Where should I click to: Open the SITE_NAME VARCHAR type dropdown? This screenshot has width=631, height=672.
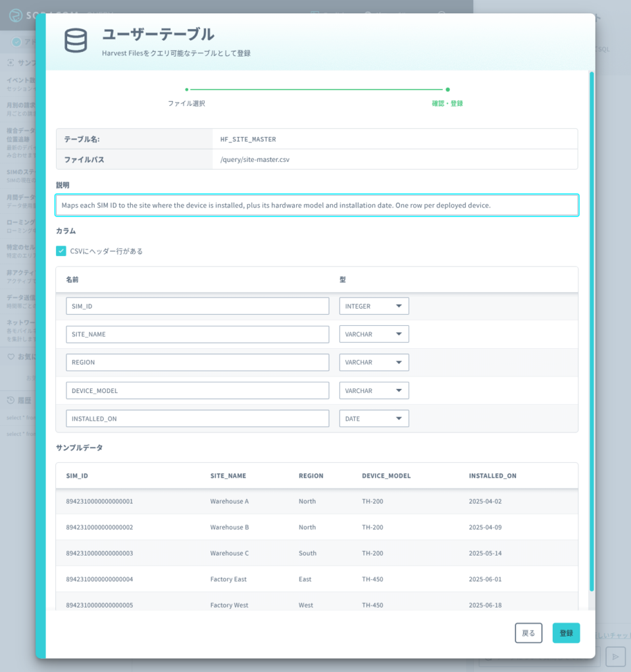click(374, 334)
